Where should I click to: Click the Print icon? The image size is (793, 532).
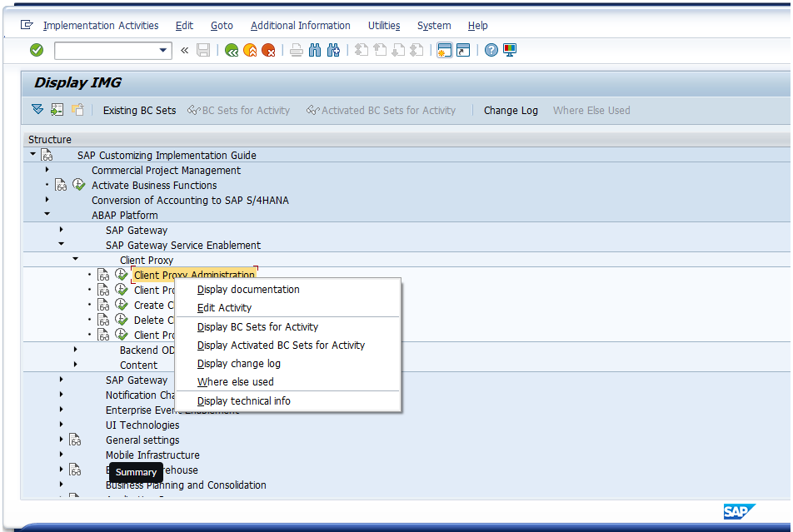tap(297, 50)
